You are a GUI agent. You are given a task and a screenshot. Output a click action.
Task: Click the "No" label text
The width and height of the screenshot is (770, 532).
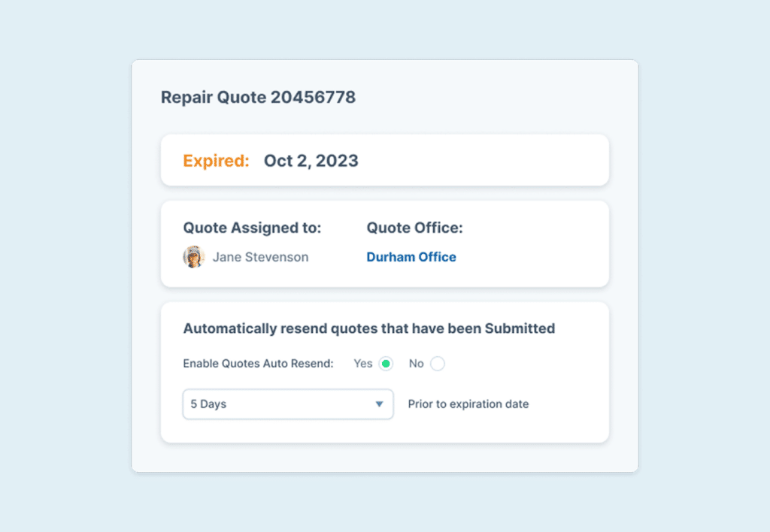coord(417,364)
